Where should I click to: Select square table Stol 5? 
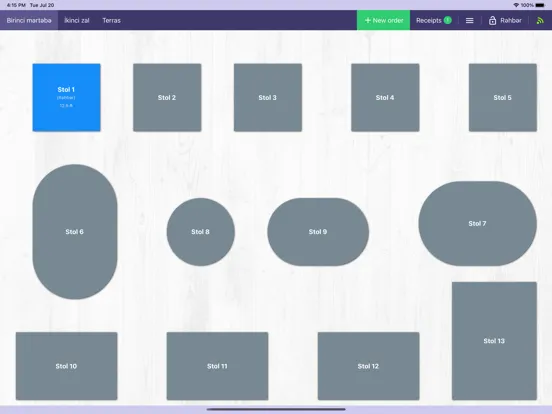[503, 98]
